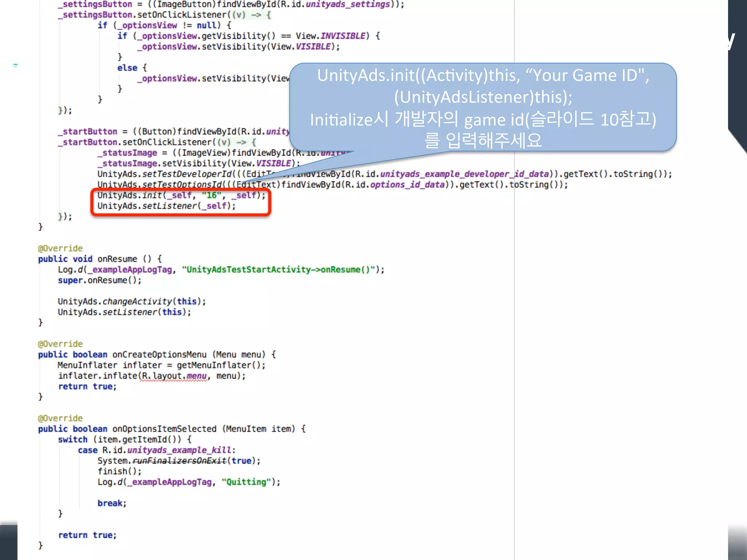Viewport: 747px width, 560px height.
Task: Click 'public void onResume () {' declaration
Action: 100,259
